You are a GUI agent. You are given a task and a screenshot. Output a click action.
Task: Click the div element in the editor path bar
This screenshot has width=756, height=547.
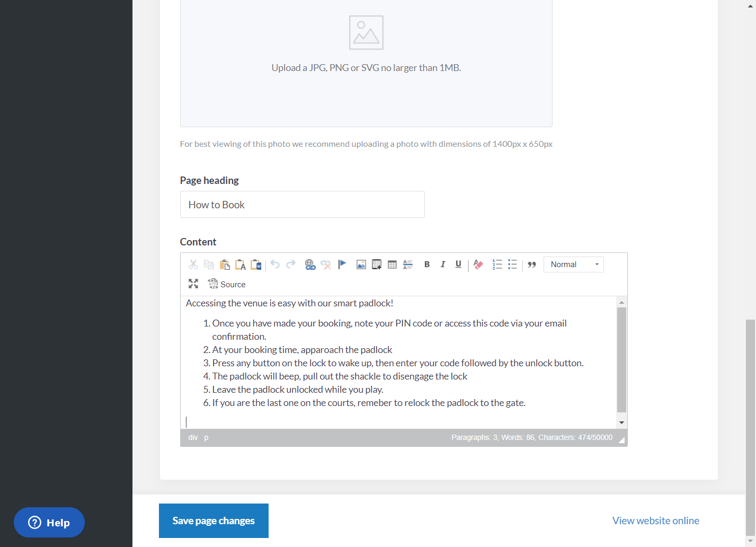(x=193, y=437)
